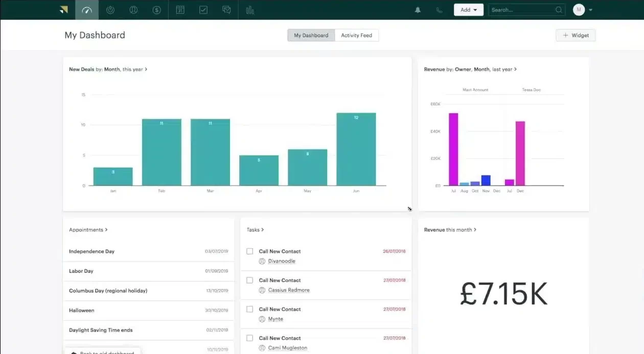Check the task checkbox for Cassius Radmore
Viewport: 644px width, 354px height.
(249, 280)
